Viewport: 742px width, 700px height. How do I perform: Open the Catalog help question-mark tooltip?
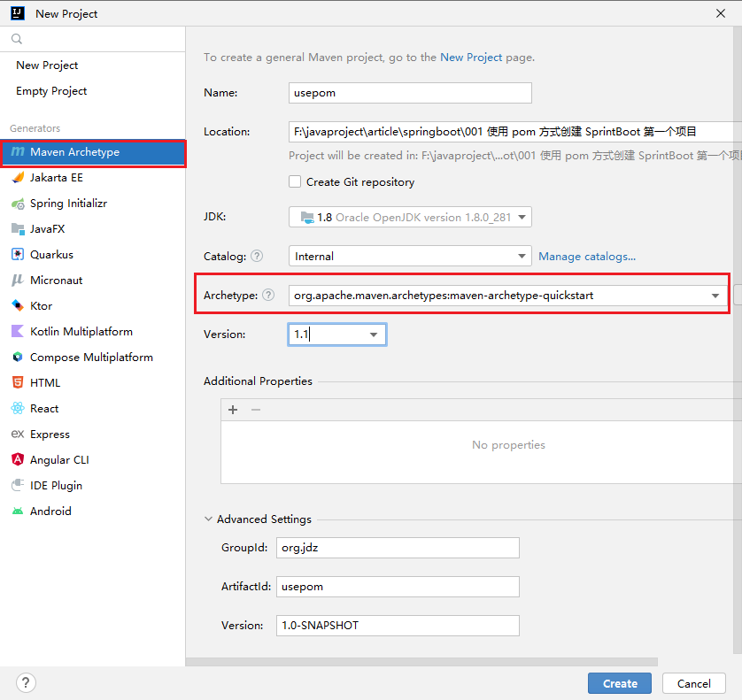(257, 256)
